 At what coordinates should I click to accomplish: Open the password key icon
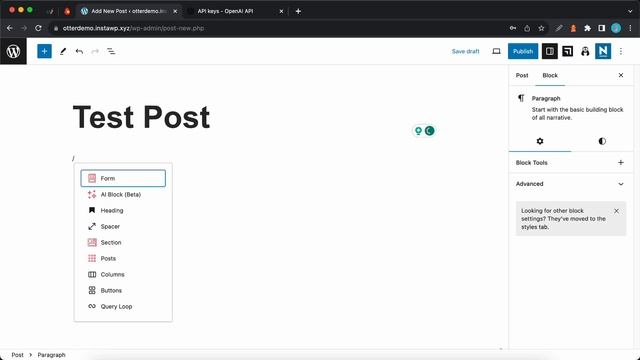pos(513,28)
